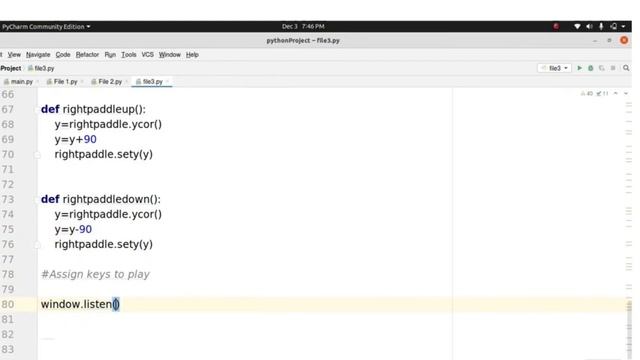Open the View menu
The width and height of the screenshot is (640, 360).
[14, 55]
